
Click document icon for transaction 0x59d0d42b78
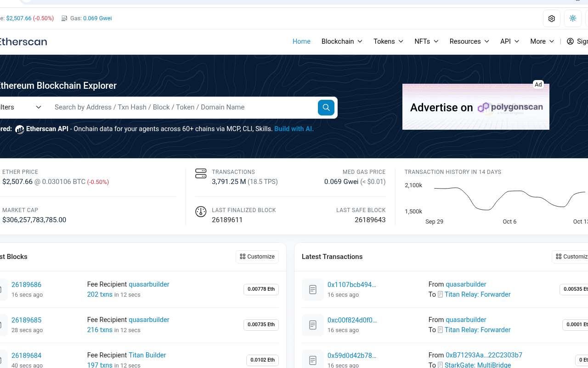click(313, 360)
